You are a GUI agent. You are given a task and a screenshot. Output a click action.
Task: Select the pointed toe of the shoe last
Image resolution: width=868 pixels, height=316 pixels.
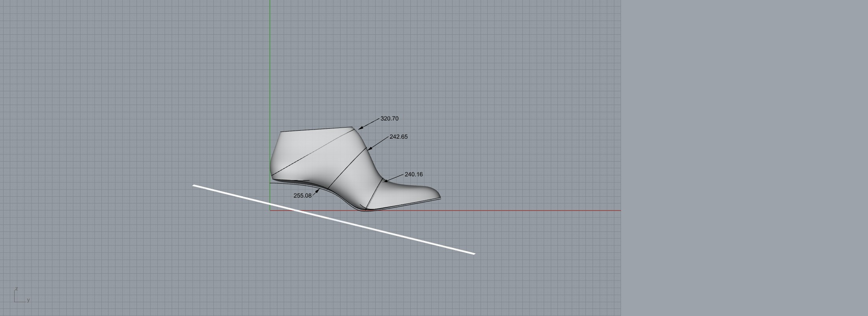(x=439, y=196)
